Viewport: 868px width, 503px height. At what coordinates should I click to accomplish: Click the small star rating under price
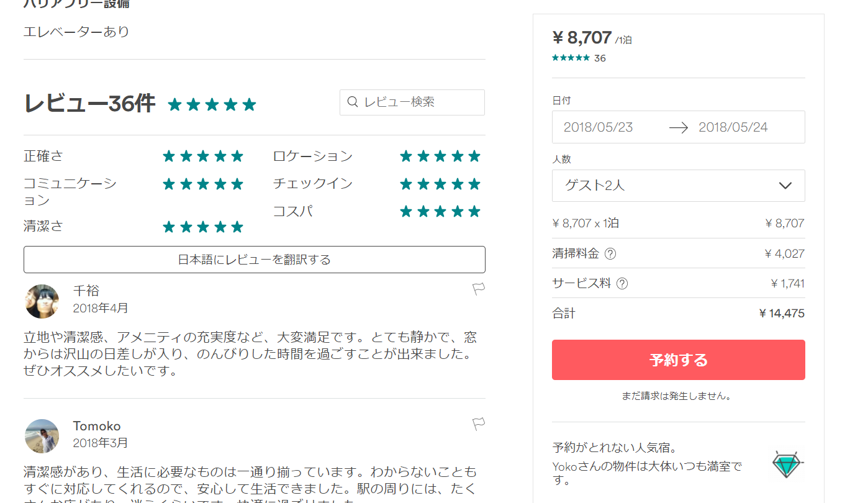point(571,58)
